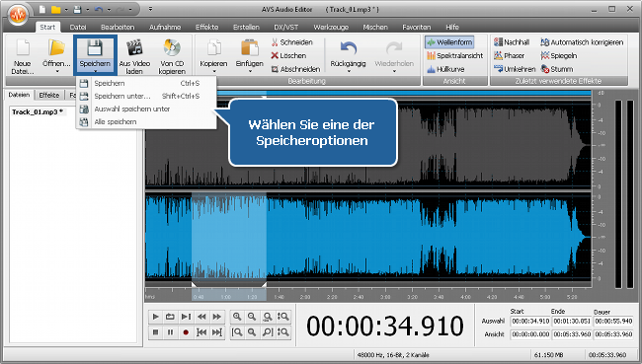
Task: Click play-to-end transport button
Action: pos(186,317)
